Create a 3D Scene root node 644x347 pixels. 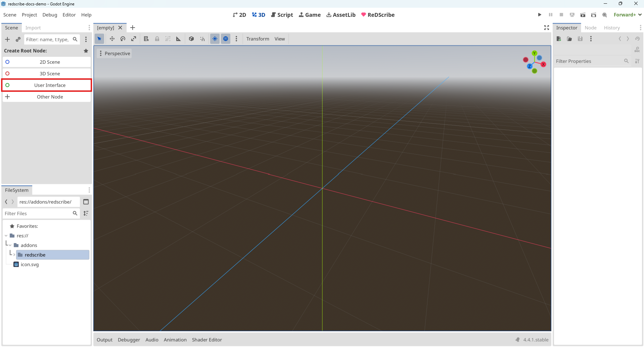(47, 74)
